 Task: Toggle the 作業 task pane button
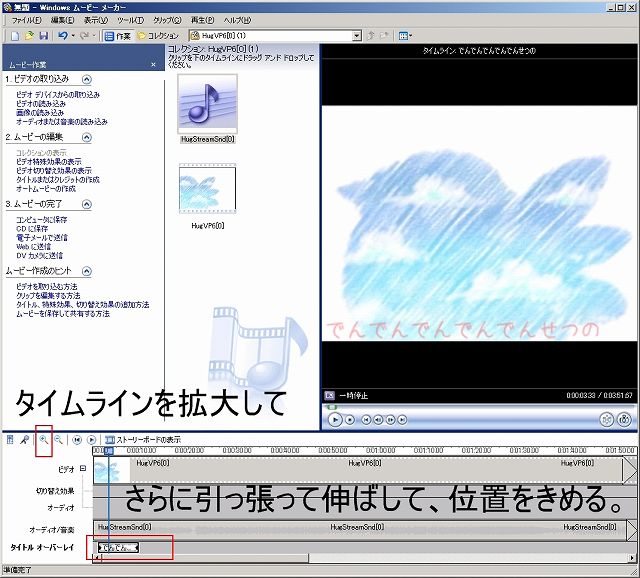(x=118, y=36)
